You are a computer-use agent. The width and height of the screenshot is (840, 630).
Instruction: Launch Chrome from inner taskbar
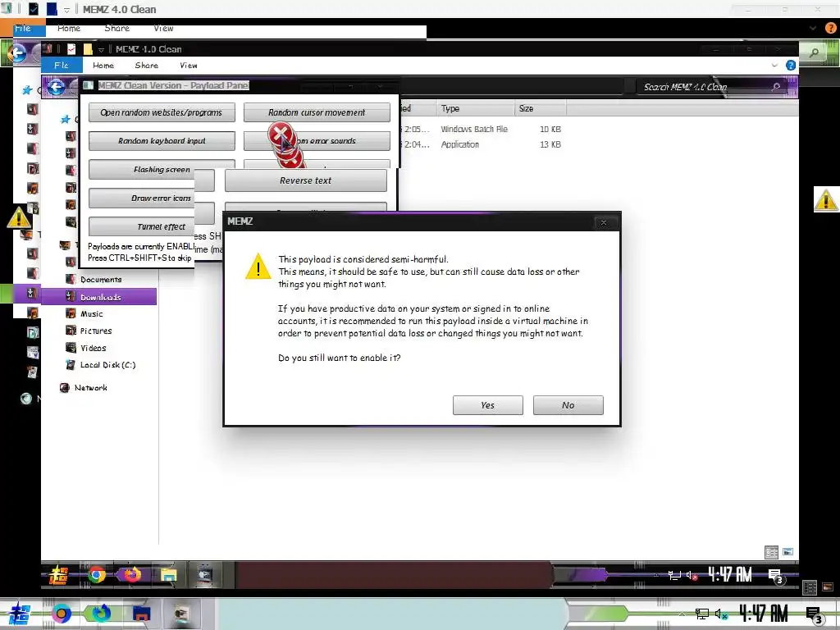tap(97, 575)
